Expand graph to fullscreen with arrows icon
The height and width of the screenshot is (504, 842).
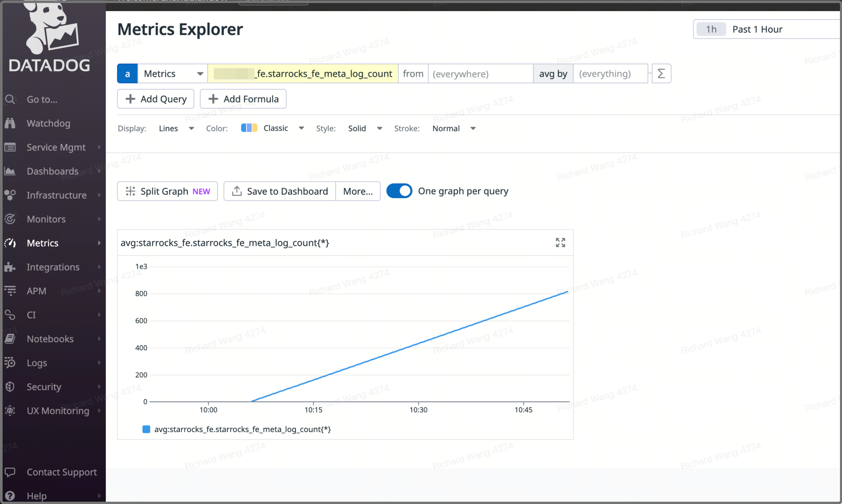[x=560, y=243]
